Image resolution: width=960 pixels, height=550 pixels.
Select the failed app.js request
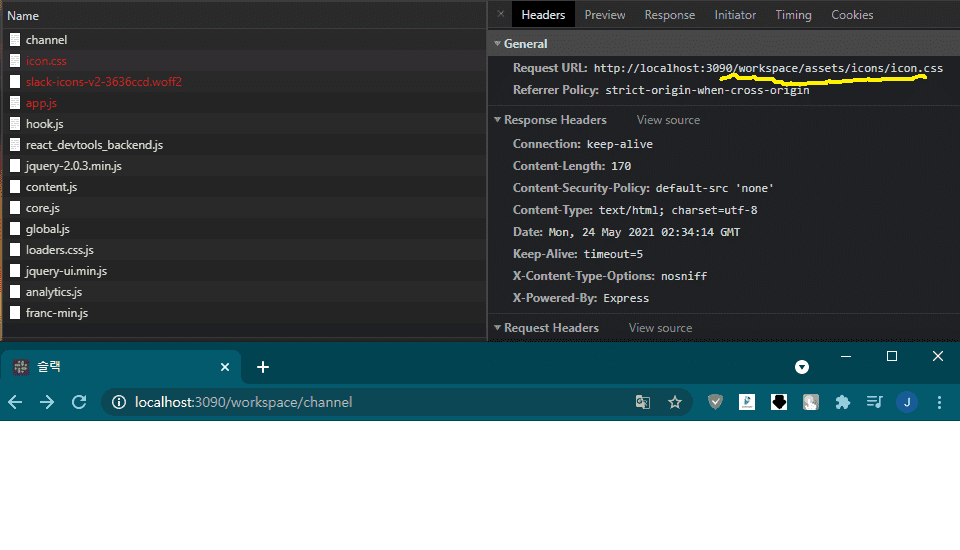[x=244, y=103]
